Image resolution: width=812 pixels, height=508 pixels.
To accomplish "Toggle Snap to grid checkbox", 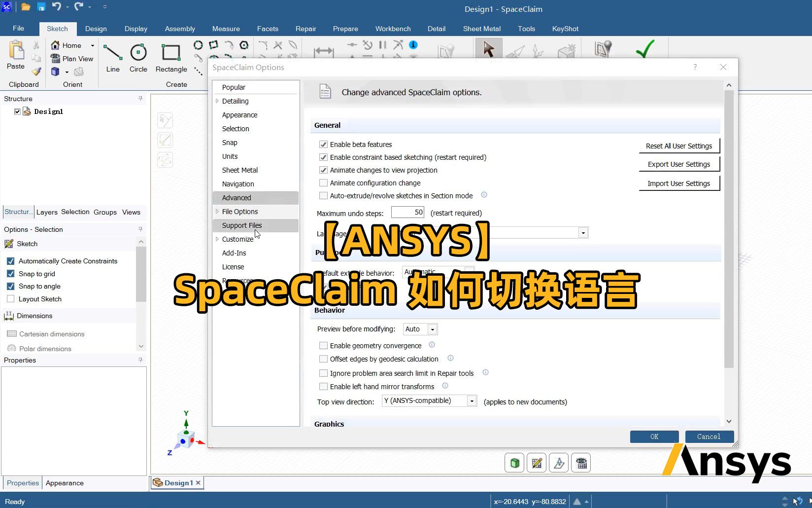I will coord(10,274).
